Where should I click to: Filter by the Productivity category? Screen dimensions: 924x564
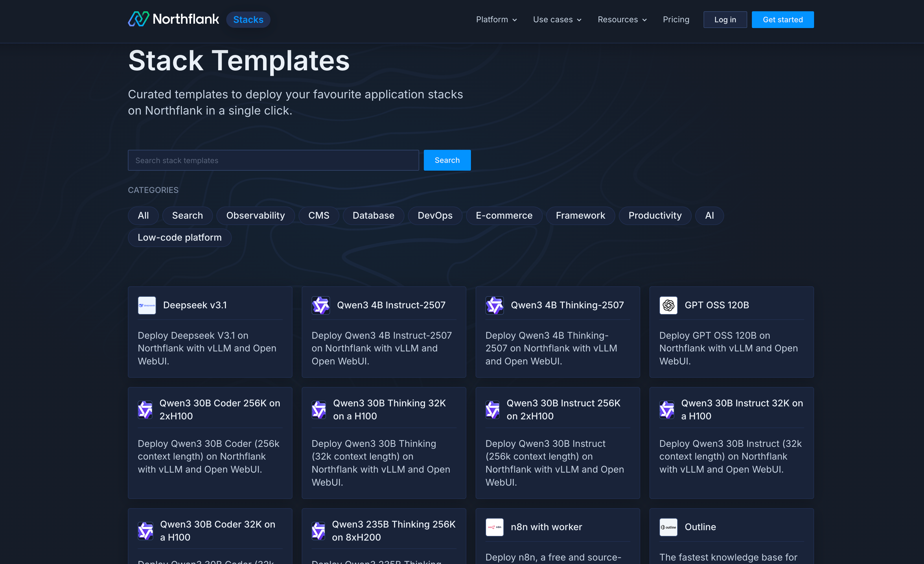tap(655, 216)
